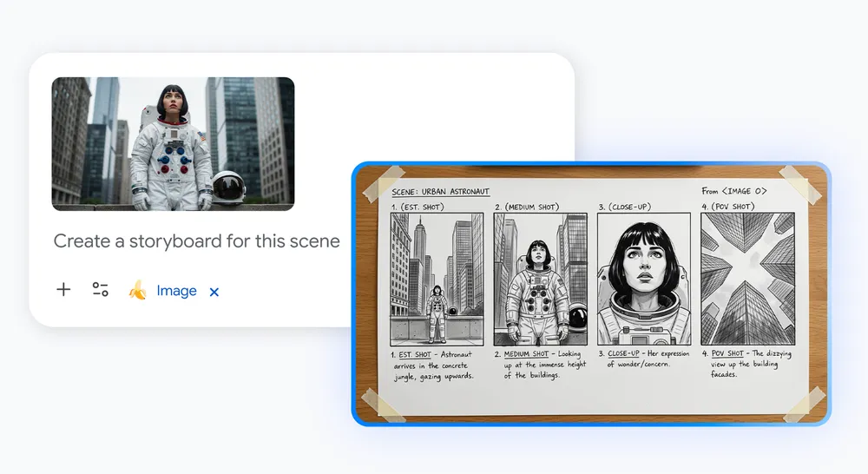Select the CLOSE-UP storyboard panel drawing
This screenshot has width=868, height=474.
click(x=643, y=279)
